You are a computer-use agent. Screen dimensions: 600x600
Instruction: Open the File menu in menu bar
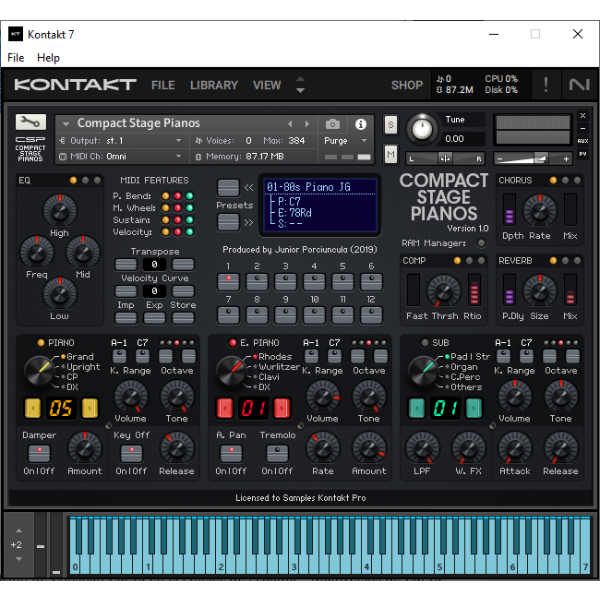16,58
